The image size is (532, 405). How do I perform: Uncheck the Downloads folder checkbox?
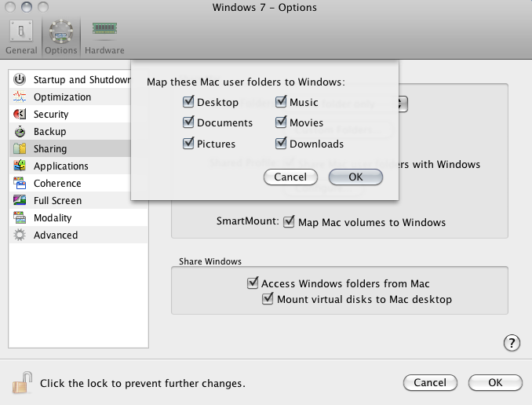[x=281, y=144]
